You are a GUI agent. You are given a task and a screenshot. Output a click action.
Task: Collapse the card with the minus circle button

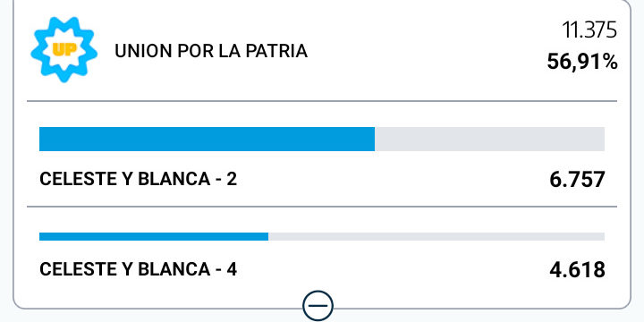pyautogui.click(x=318, y=306)
